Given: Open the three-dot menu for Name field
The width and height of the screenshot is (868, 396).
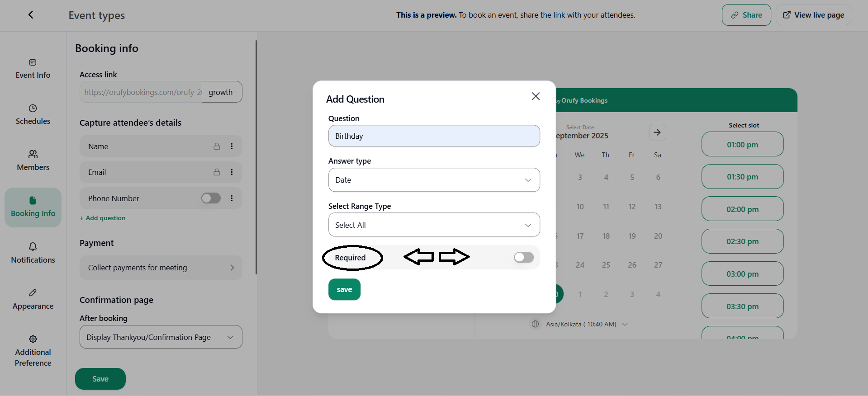Looking at the screenshot, I should click(232, 146).
